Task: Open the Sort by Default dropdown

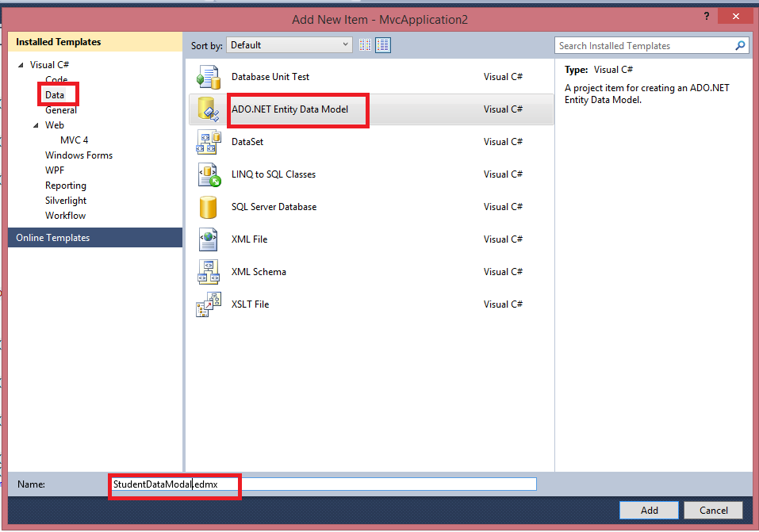Action: [289, 45]
